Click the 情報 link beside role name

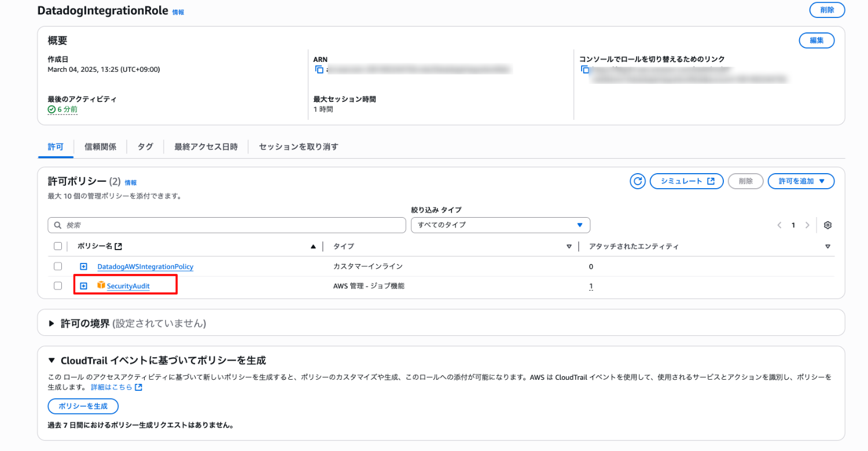(178, 12)
